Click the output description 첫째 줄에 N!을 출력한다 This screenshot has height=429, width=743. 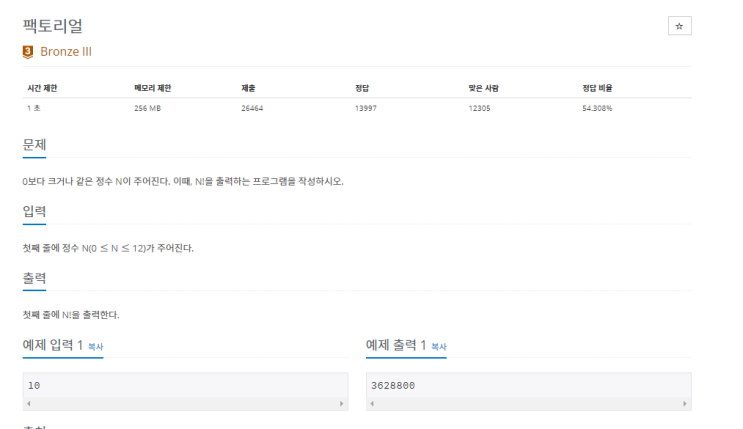pyautogui.click(x=71, y=315)
